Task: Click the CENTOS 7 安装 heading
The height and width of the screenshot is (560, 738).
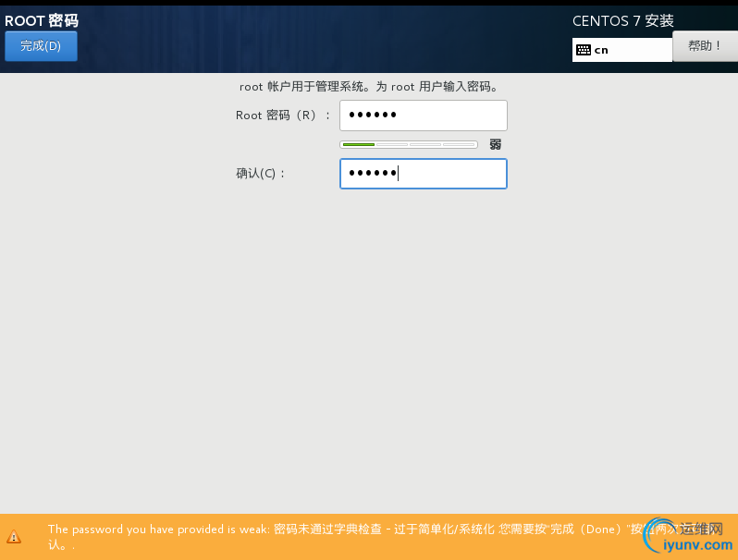Action: [x=622, y=20]
